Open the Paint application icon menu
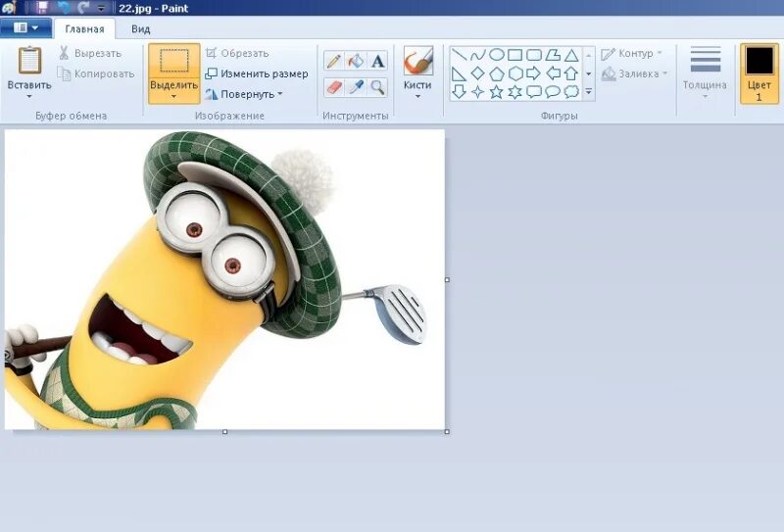This screenshot has width=784, height=532. (10, 7)
